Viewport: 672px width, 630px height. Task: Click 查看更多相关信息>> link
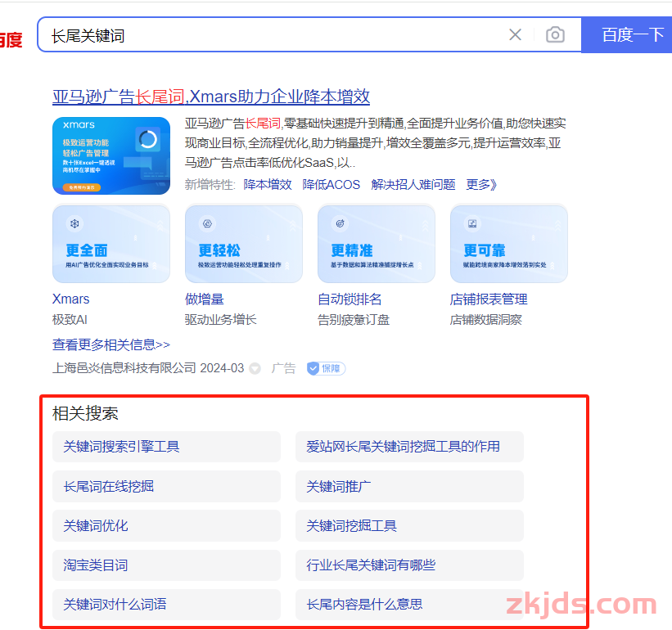111,344
